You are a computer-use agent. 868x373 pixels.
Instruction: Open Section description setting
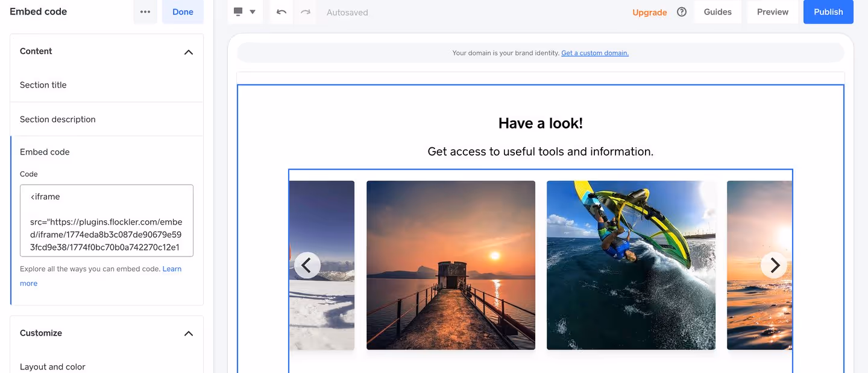(107, 120)
